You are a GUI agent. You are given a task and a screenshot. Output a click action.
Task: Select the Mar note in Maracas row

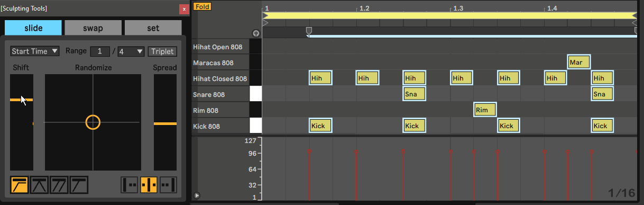[578, 63]
